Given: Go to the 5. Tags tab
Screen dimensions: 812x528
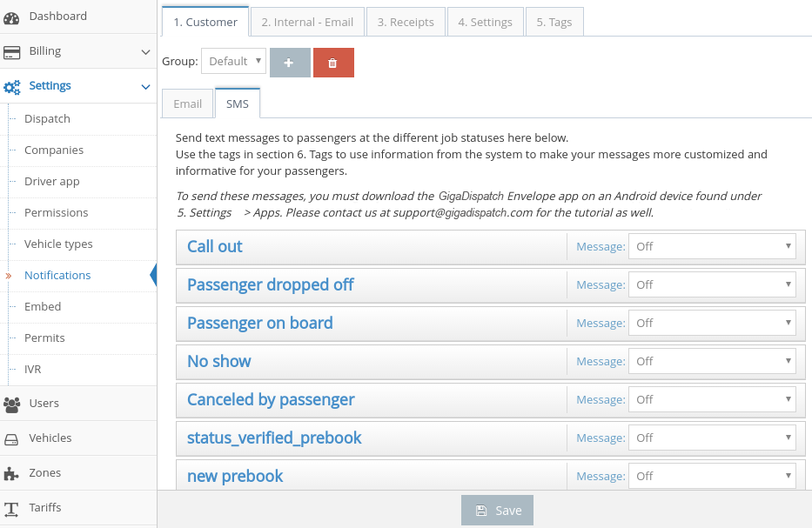Looking at the screenshot, I should click(x=554, y=22).
